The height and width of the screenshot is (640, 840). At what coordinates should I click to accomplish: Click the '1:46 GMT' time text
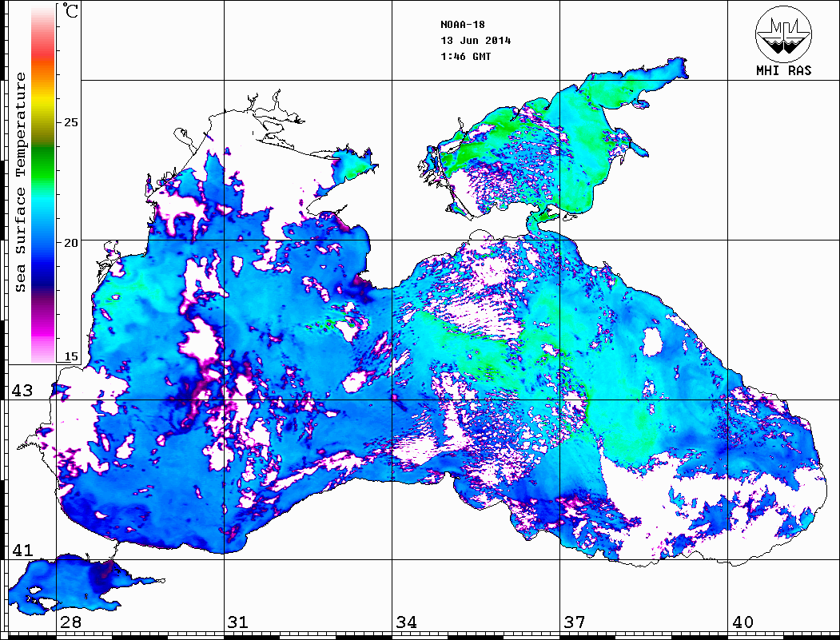coord(466,56)
